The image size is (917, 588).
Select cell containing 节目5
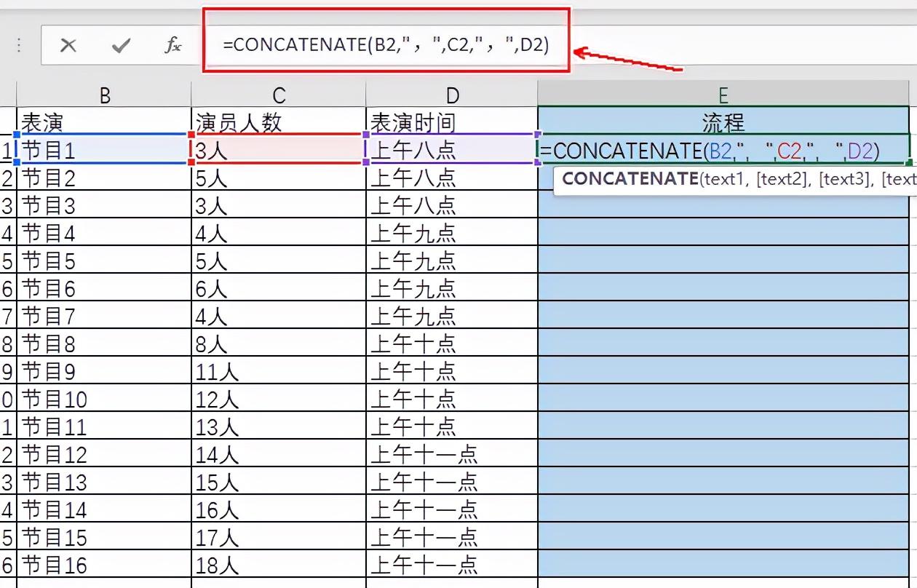[104, 261]
